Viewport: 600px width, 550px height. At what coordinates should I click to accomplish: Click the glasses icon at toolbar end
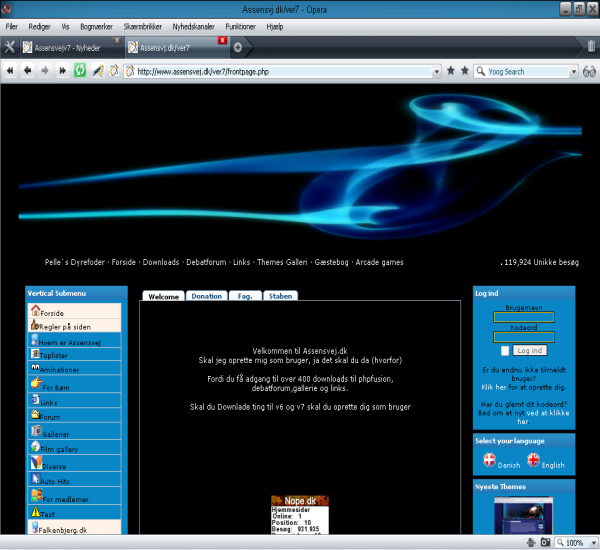pyautogui.click(x=589, y=71)
